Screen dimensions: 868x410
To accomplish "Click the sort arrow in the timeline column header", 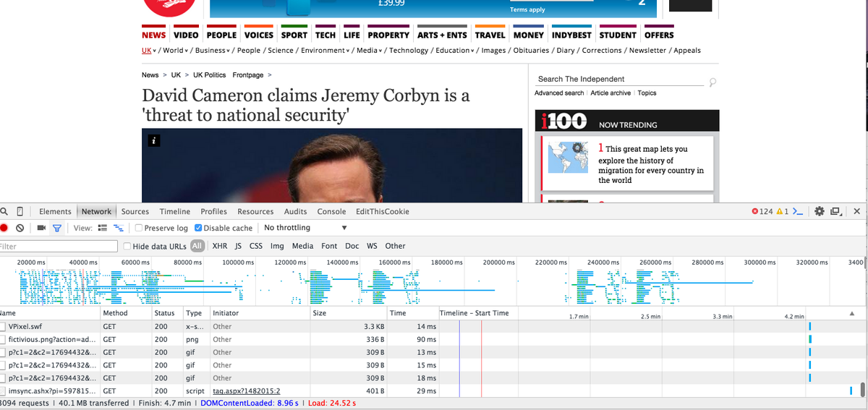I will coord(851,313).
